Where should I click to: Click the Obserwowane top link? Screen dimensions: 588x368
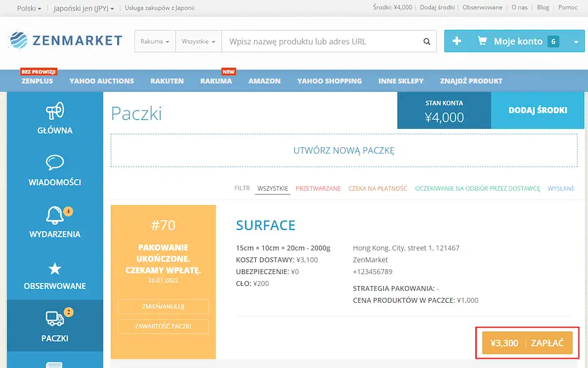[482, 7]
